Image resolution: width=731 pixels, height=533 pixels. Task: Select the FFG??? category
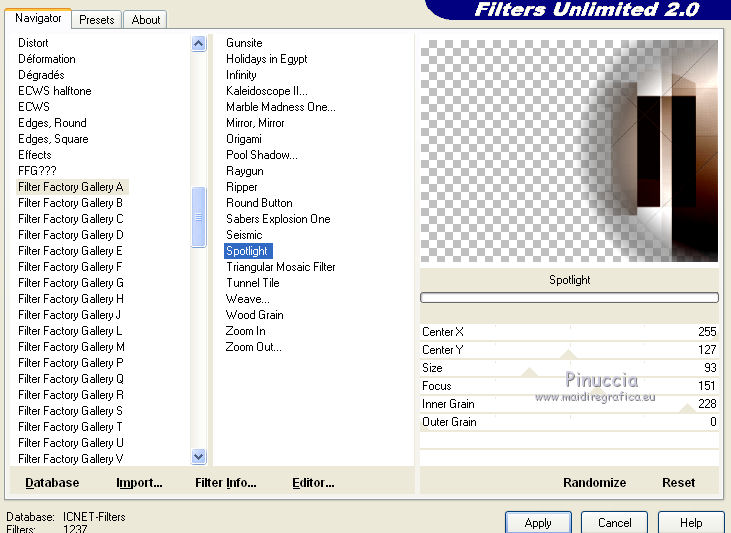click(37, 171)
